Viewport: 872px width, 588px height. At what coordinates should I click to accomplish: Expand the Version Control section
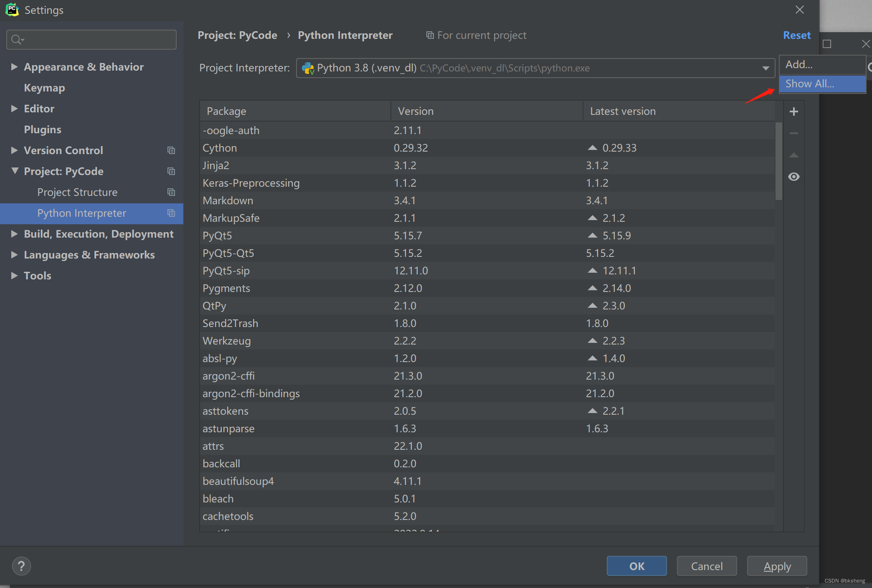[14, 150]
